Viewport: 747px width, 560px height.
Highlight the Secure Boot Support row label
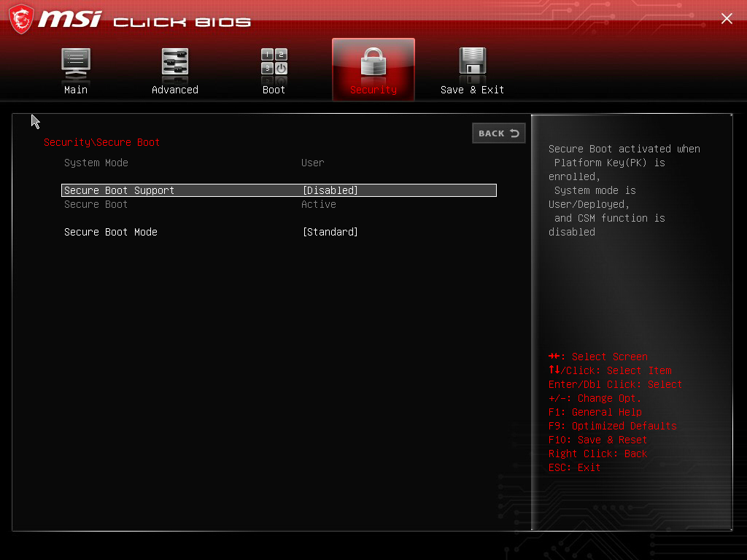(120, 190)
